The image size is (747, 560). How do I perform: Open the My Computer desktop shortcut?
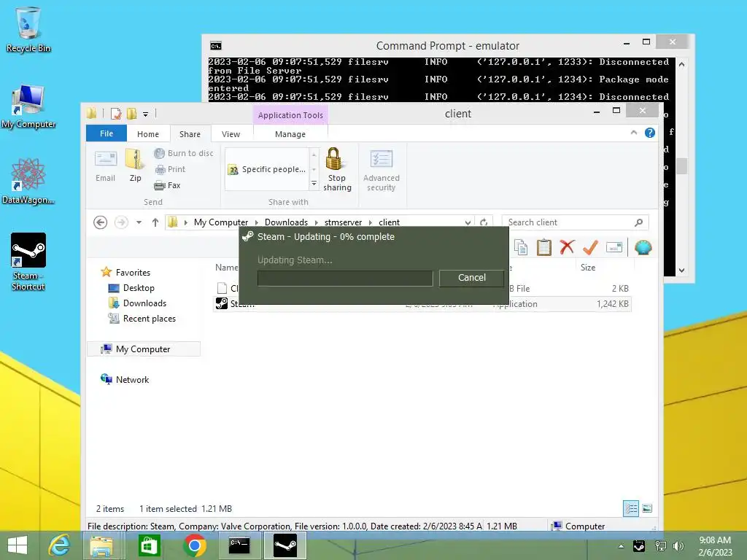(28, 106)
